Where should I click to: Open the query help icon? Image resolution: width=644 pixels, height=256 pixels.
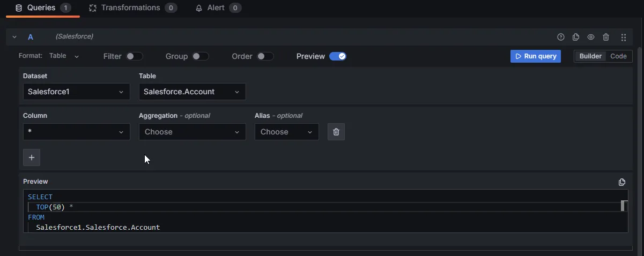pyautogui.click(x=561, y=37)
